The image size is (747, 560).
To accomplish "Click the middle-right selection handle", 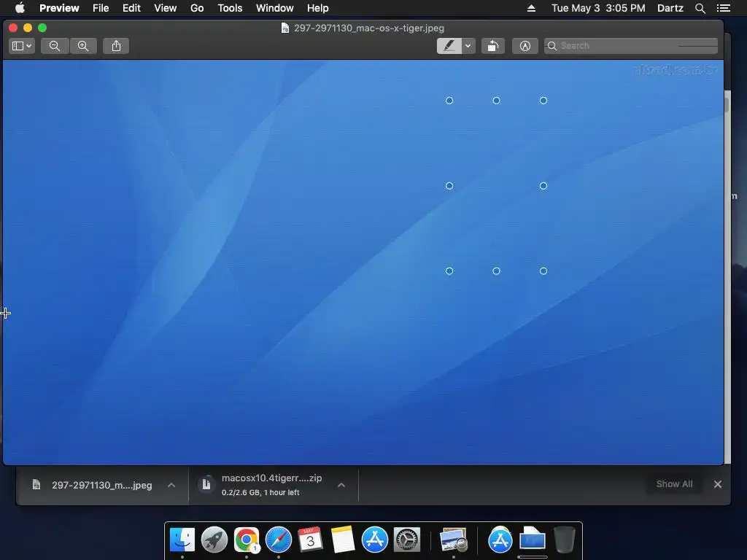I will tap(543, 186).
